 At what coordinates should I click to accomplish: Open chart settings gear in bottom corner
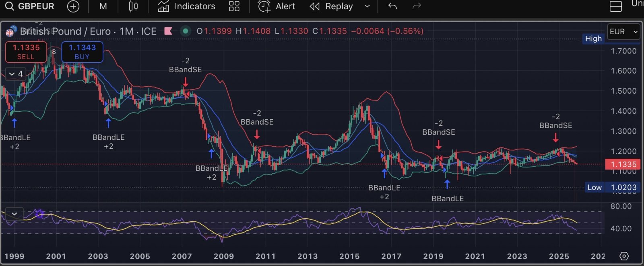coord(624,256)
